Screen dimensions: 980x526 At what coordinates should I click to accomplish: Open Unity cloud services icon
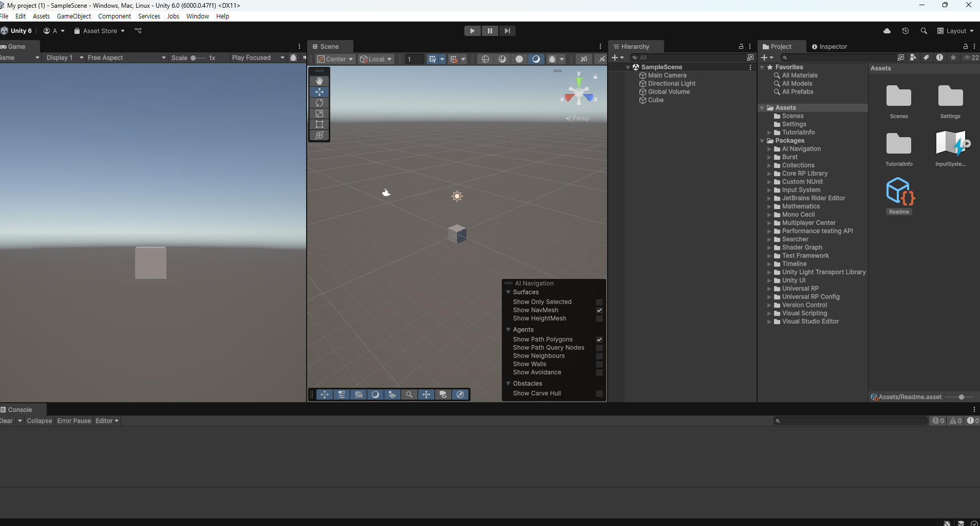887,31
